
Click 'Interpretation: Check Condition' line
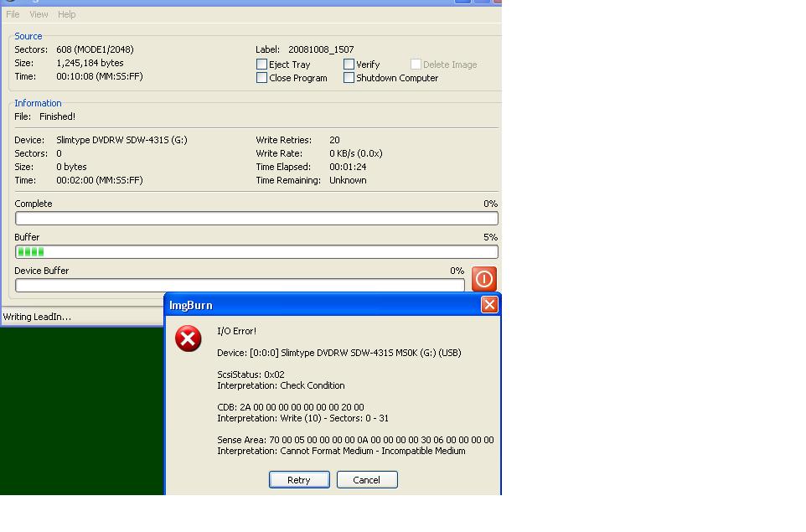click(281, 385)
